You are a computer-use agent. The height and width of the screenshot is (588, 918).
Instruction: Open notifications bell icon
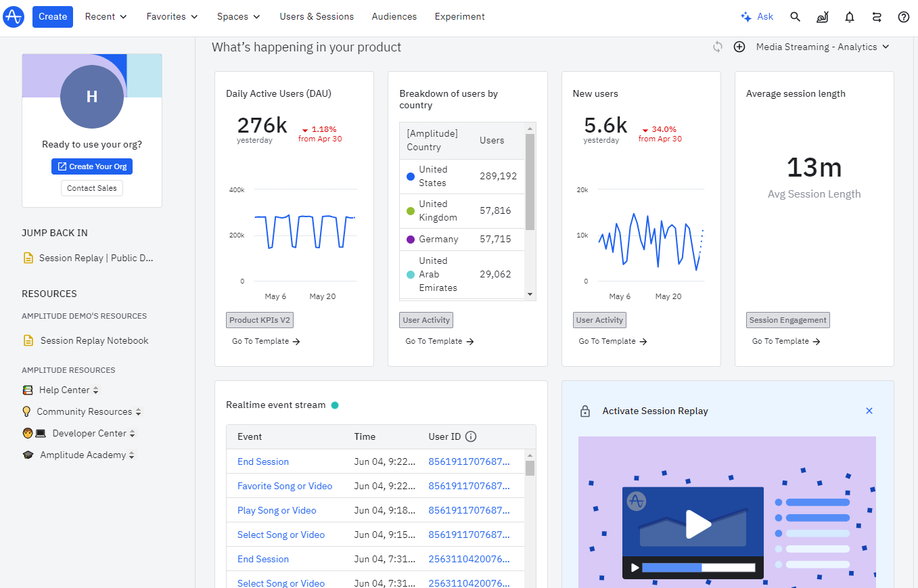tap(850, 17)
